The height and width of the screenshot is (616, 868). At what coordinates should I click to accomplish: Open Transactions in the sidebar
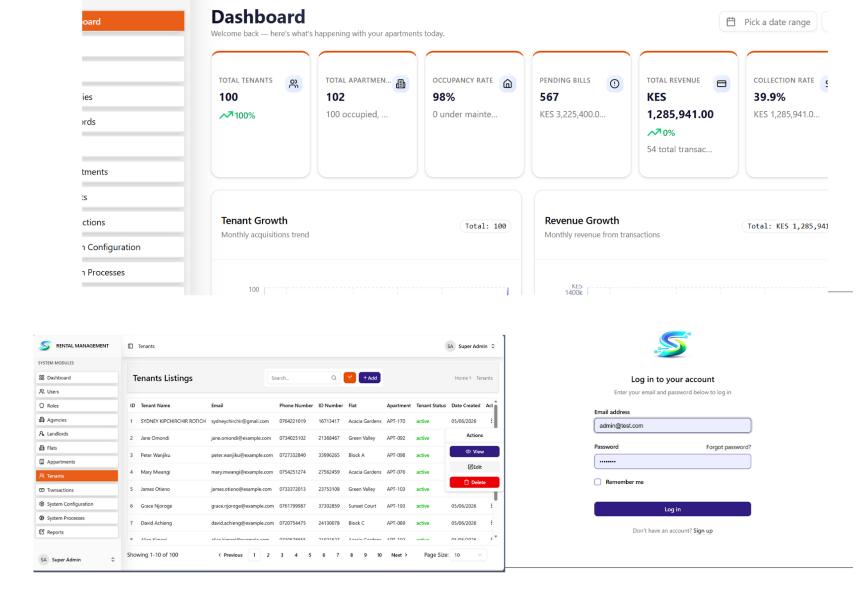tap(77, 490)
